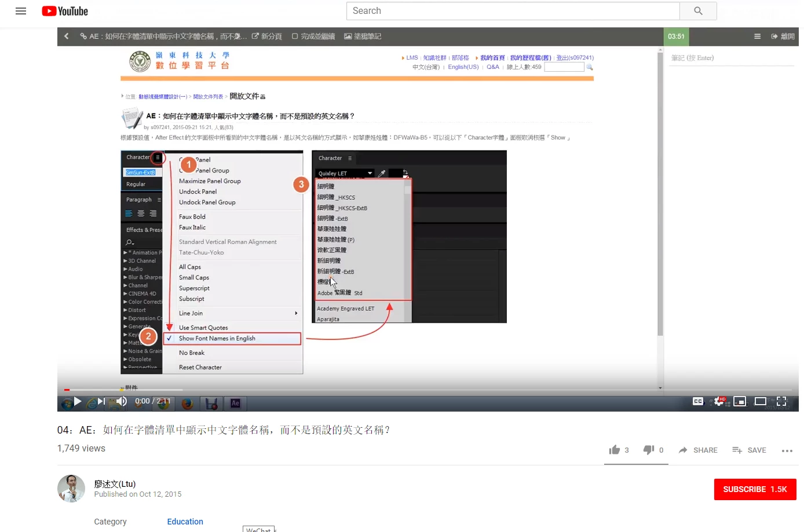Image resolution: width=804 pixels, height=532 pixels.
Task: Toggle closed captions on the player
Action: [698, 401]
